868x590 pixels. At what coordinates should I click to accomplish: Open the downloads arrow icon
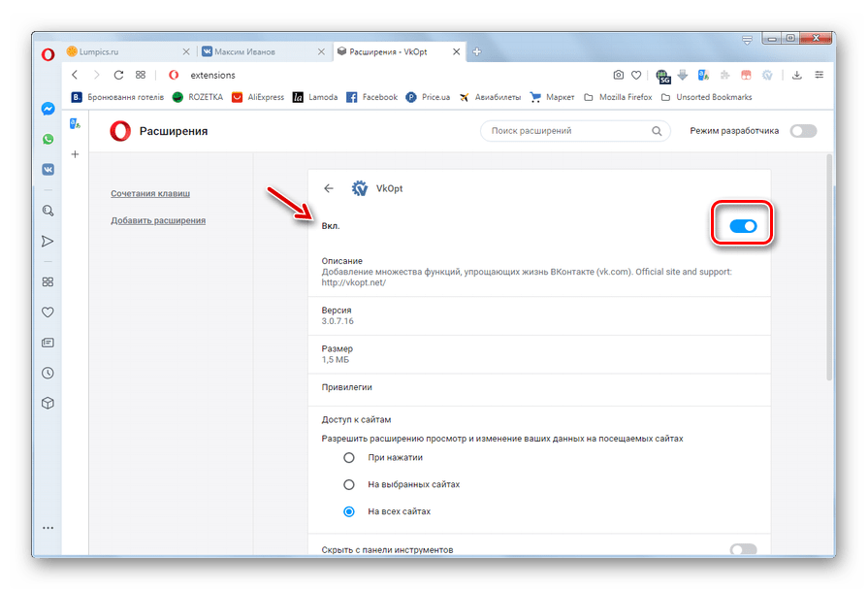point(797,75)
